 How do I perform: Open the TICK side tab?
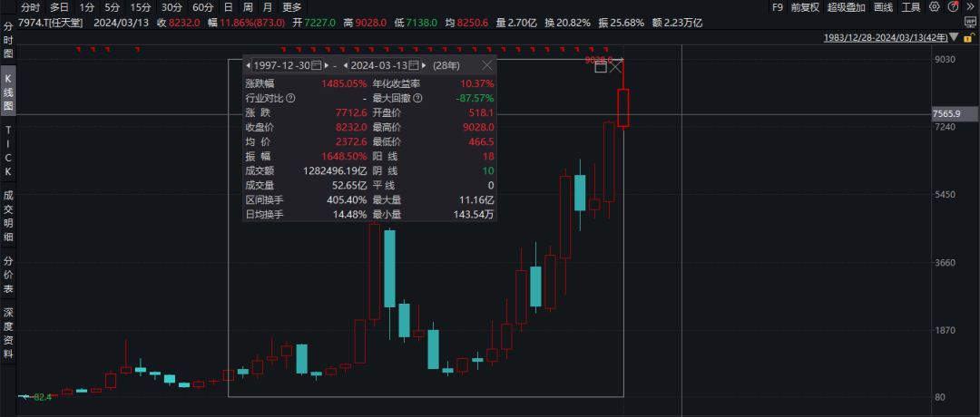pos(8,150)
